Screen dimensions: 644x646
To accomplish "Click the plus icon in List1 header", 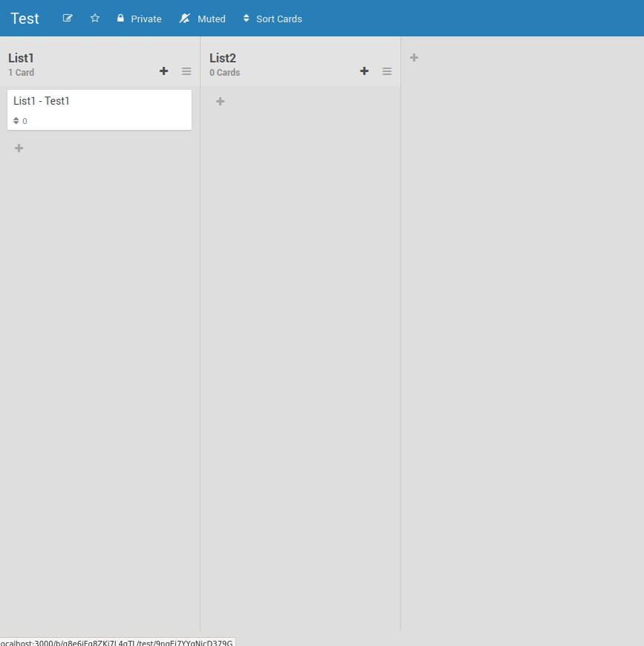I will point(163,71).
